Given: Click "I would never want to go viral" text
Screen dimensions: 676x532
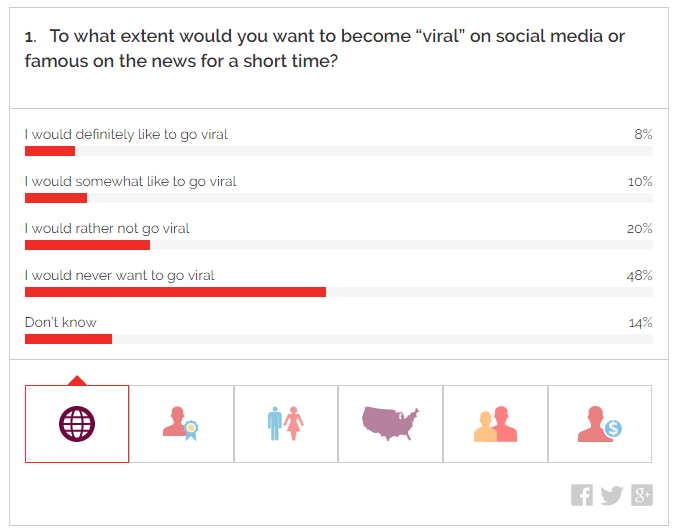Looking at the screenshot, I should point(120,275).
